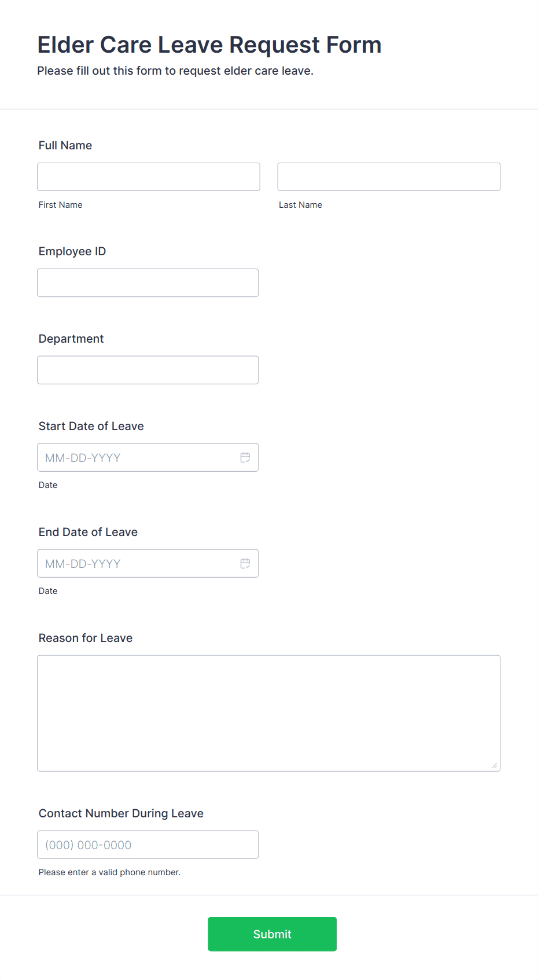The image size is (538, 980).
Task: Click the End Date of Leave date field
Action: tap(148, 563)
